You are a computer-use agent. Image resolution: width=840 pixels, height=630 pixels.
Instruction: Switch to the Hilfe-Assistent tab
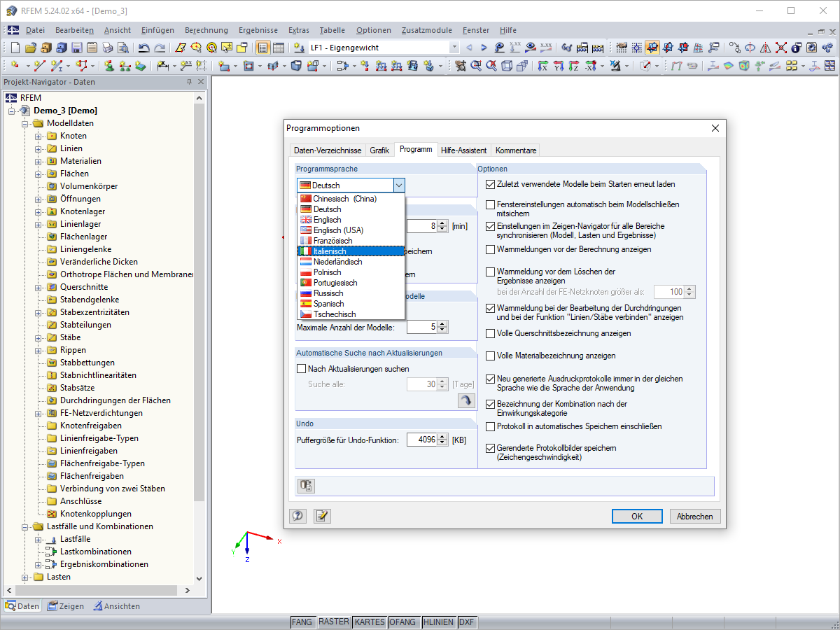[463, 150]
